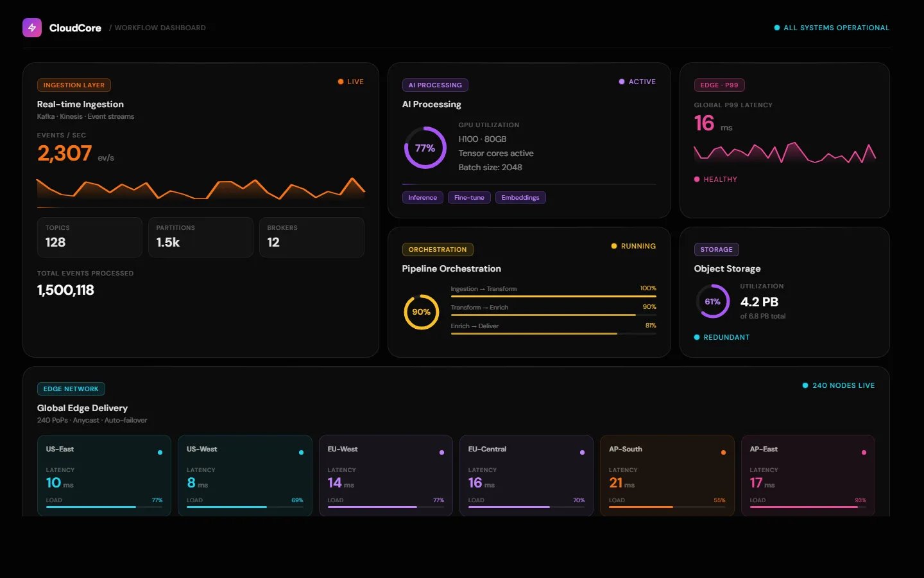
Task: Click the 90% orchestration progress ring
Action: [421, 312]
